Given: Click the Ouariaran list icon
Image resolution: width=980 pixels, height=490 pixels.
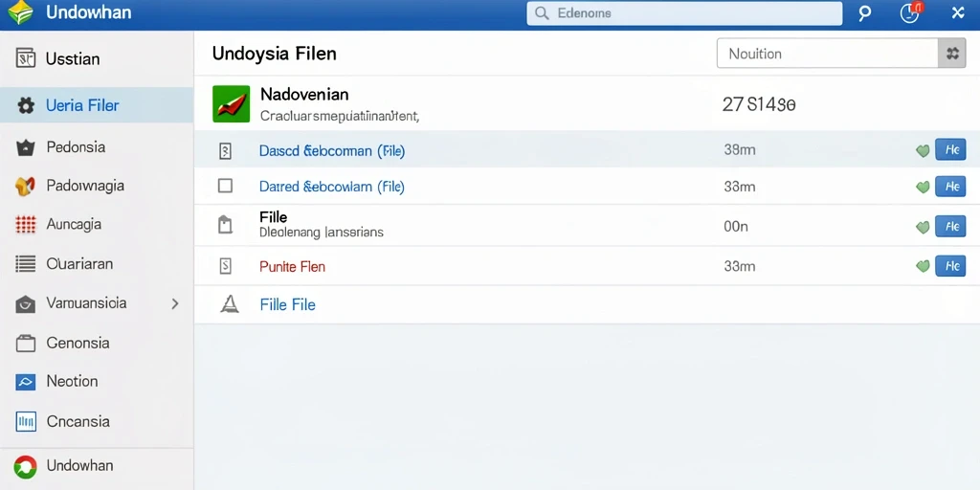Looking at the screenshot, I should pyautogui.click(x=25, y=264).
